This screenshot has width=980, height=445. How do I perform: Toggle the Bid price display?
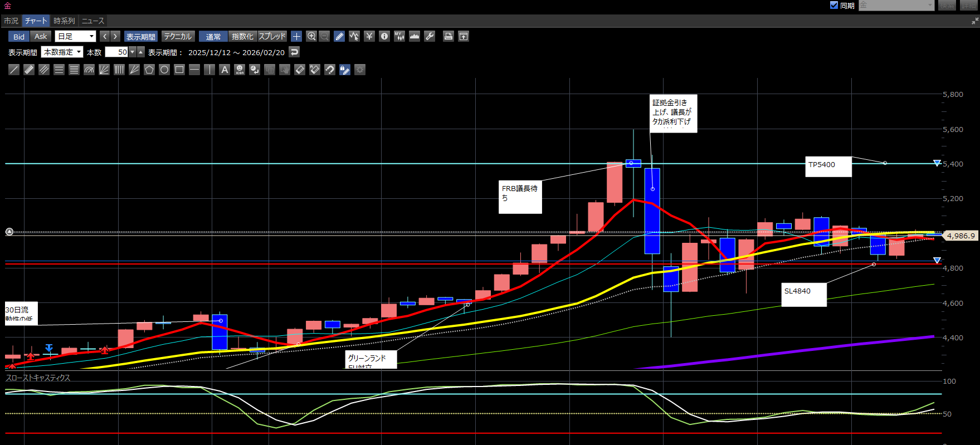click(19, 36)
